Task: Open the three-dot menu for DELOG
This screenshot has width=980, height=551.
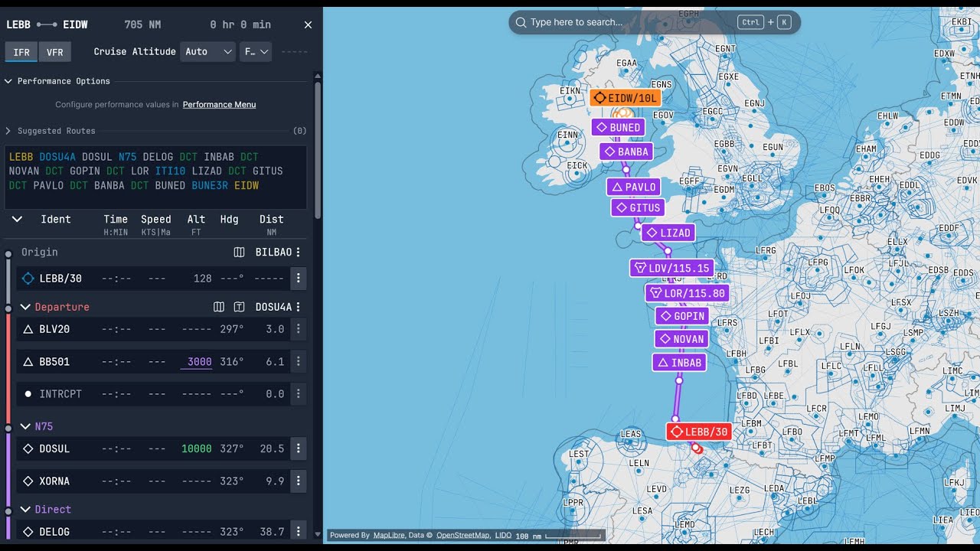Action: point(299,531)
